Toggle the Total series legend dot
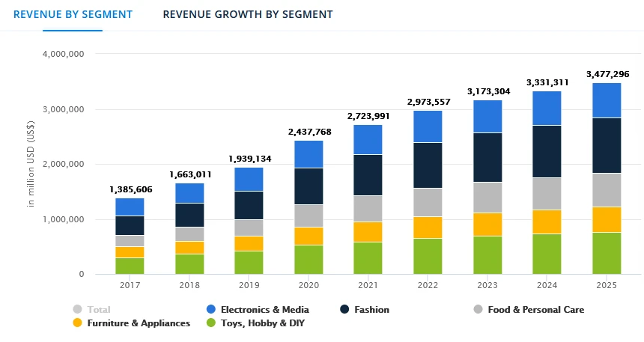 click(78, 309)
